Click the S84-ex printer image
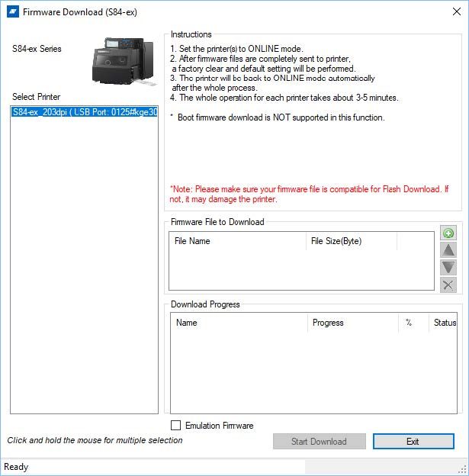The width and height of the screenshot is (469, 476). pyautogui.click(x=124, y=61)
